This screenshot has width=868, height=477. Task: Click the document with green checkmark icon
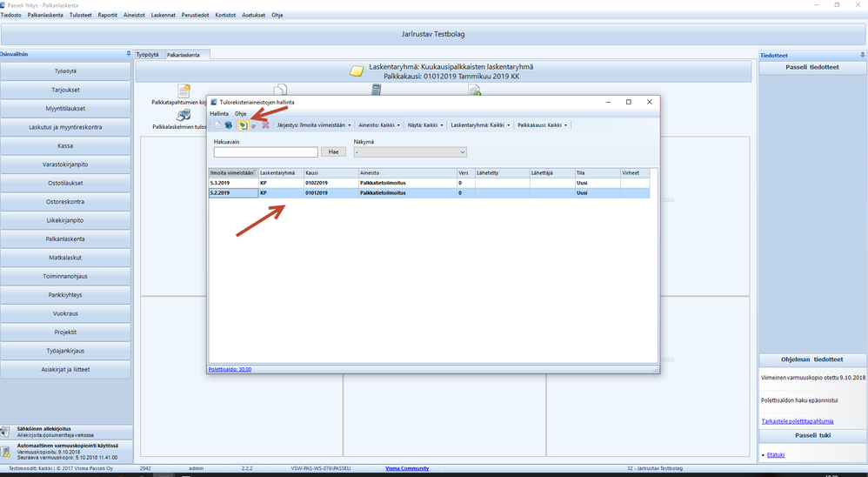tap(474, 89)
